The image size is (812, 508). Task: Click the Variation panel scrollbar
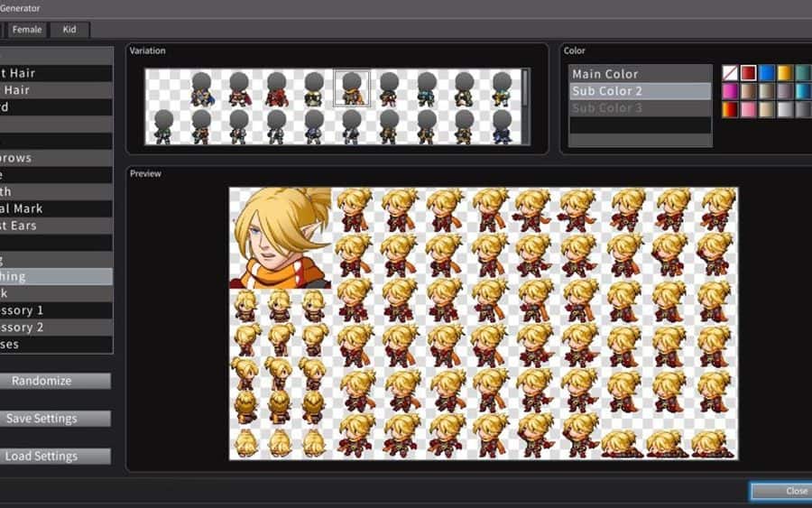[525, 88]
